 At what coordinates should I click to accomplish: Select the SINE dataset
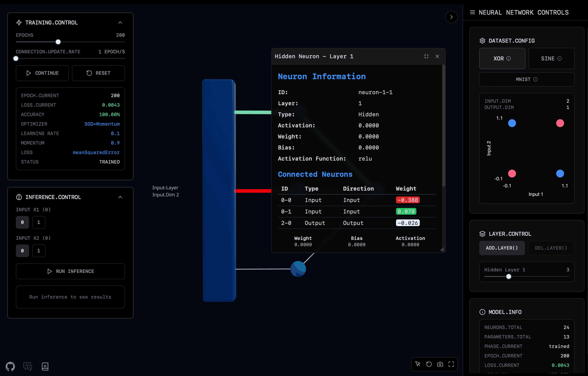[551, 58]
